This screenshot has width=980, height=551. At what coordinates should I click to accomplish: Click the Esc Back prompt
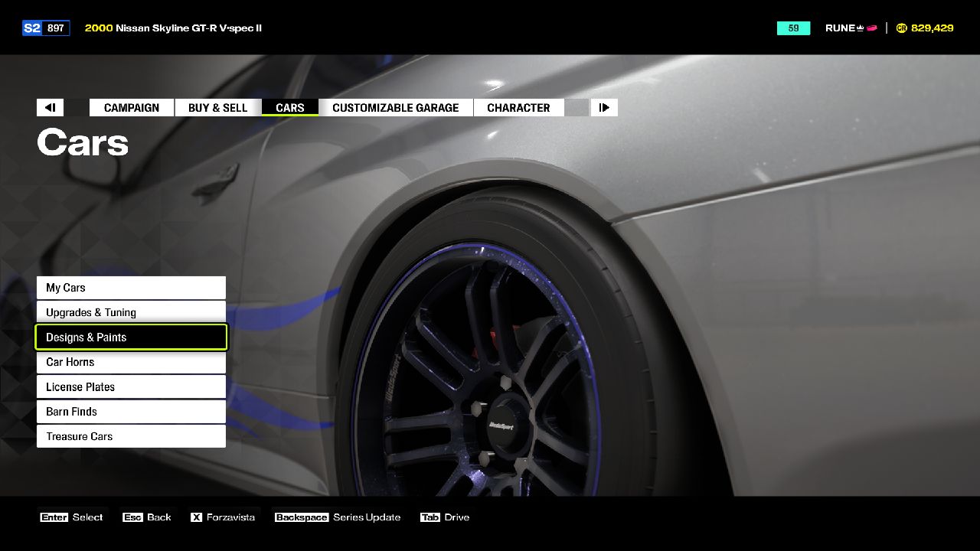147,517
